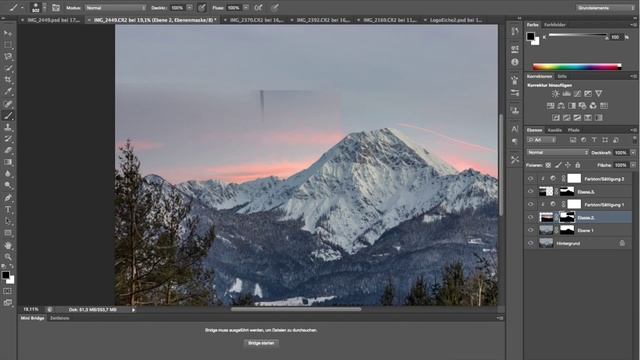Switch to the Farbfelder tab
The height and width of the screenshot is (360, 640).
click(x=554, y=25)
